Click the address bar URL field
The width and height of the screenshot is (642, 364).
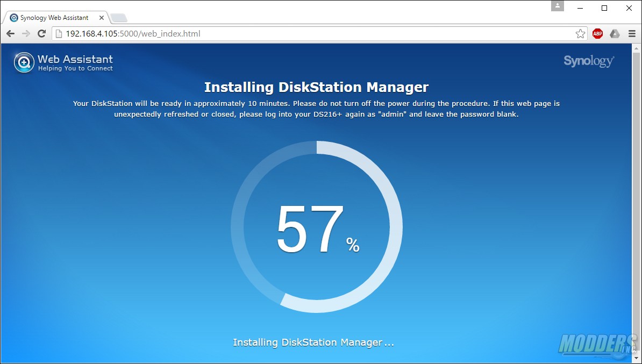pyautogui.click(x=319, y=33)
